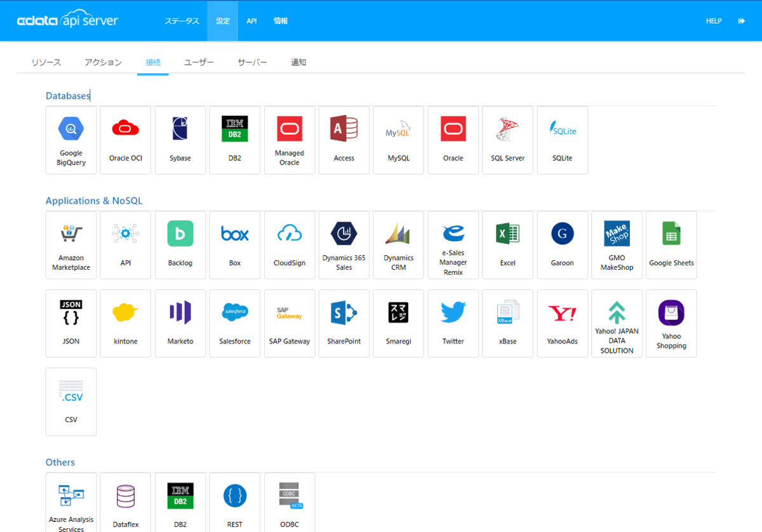Select the Google BigQuery connection
The height and width of the screenshot is (532, 762).
[71, 140]
